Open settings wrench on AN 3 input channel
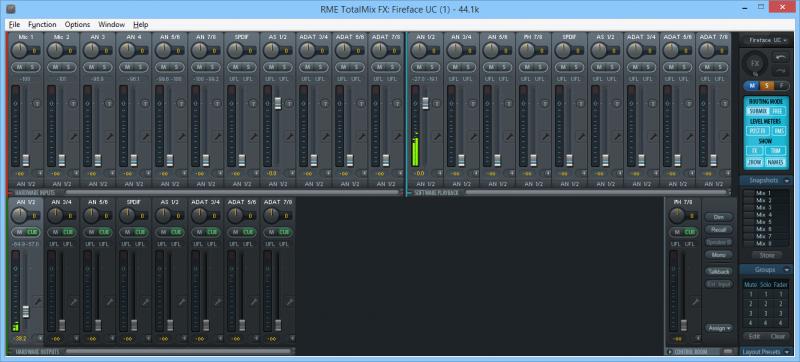The image size is (800, 362). click(110, 137)
